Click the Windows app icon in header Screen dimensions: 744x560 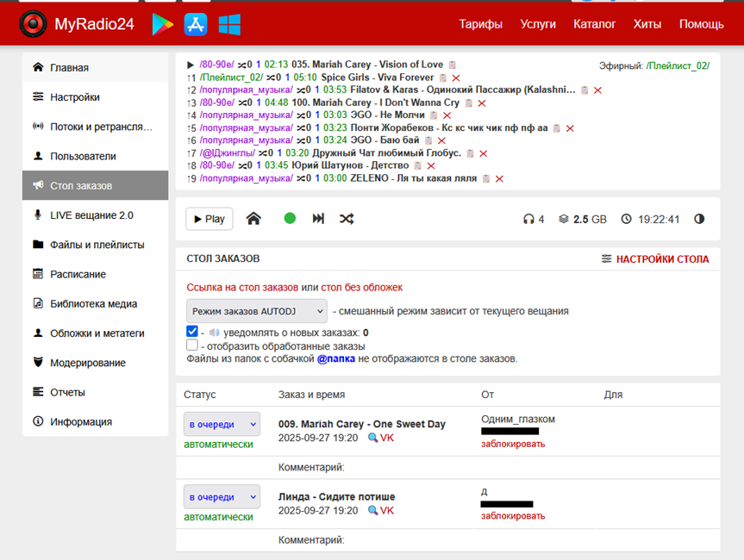click(229, 24)
